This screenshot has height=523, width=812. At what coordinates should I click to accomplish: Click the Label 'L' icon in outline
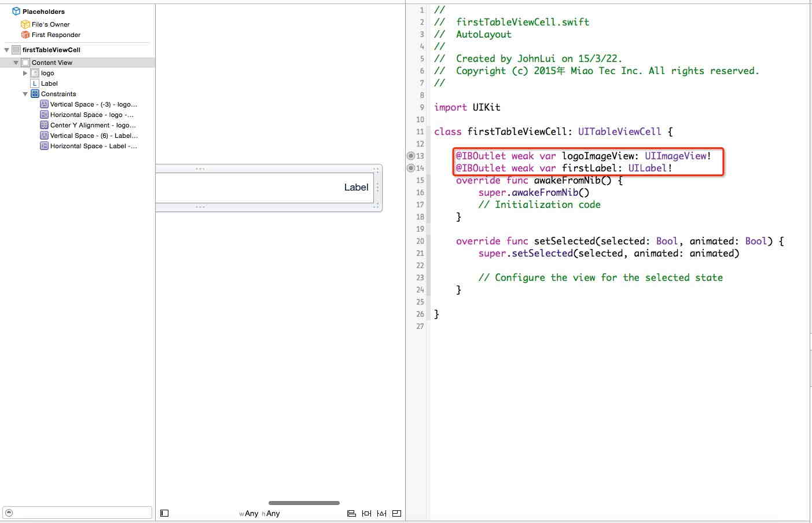pyautogui.click(x=35, y=83)
